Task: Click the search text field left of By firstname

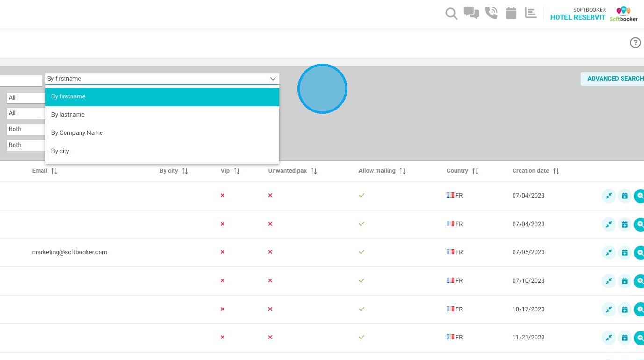Action: coord(21,81)
